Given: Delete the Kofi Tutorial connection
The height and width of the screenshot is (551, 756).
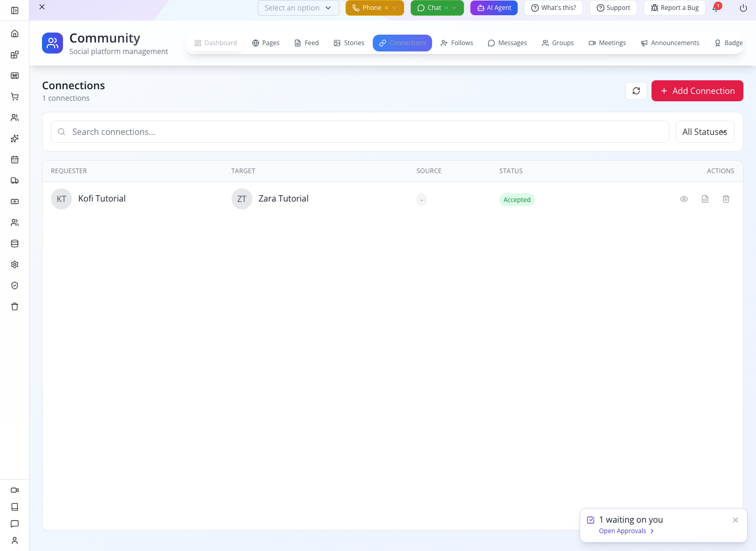Looking at the screenshot, I should (x=726, y=199).
